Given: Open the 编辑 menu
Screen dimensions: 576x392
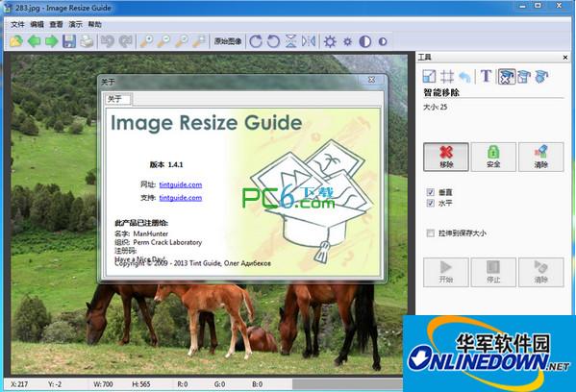Looking at the screenshot, I should tap(37, 25).
